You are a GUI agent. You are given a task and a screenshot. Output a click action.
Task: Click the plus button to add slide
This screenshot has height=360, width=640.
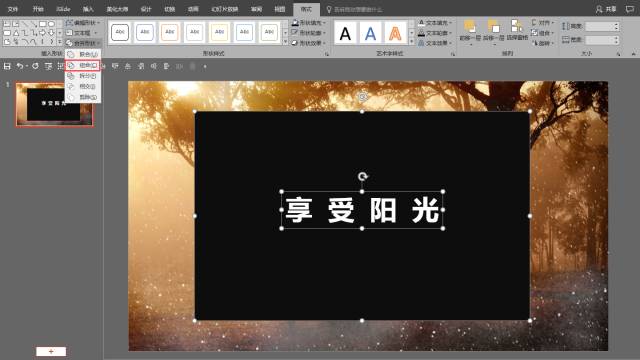point(51,351)
